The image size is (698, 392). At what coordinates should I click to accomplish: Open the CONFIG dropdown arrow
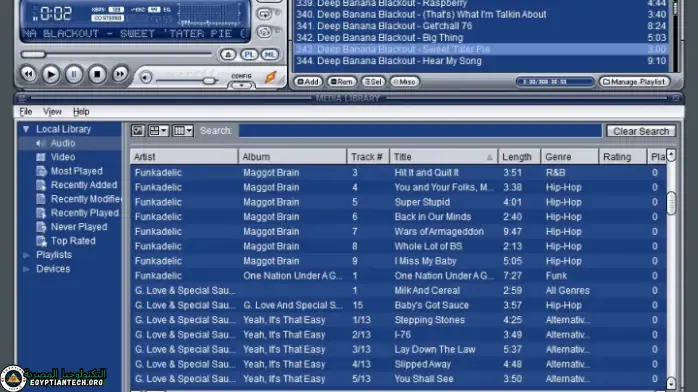[x=242, y=85]
